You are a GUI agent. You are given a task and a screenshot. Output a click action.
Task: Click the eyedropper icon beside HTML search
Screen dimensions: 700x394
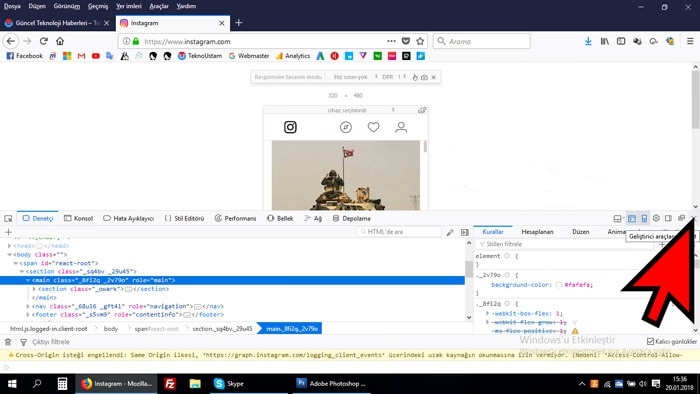pyautogui.click(x=450, y=232)
